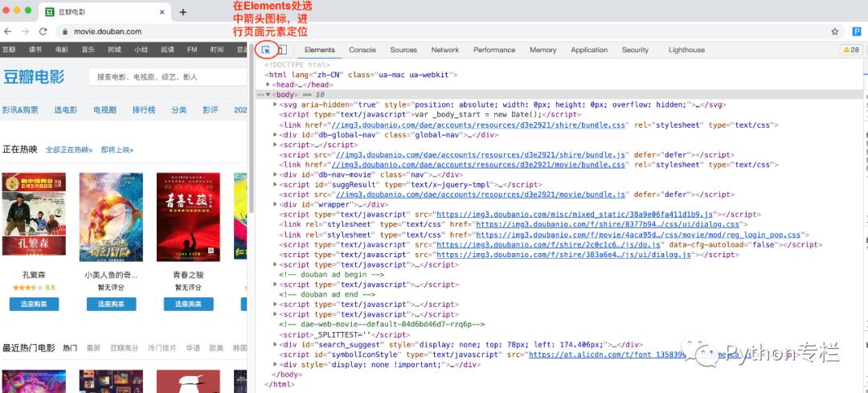
Task: Expand the script suggResult node
Action: [276, 184]
